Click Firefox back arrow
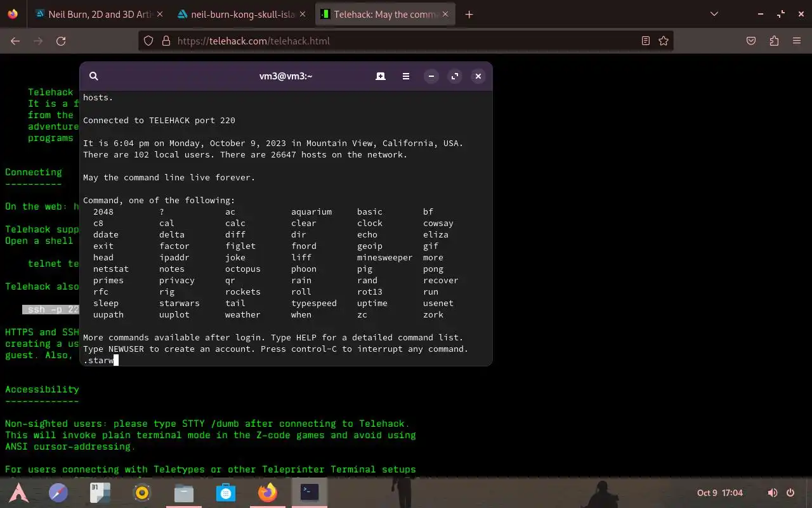The image size is (812, 508). (15, 41)
